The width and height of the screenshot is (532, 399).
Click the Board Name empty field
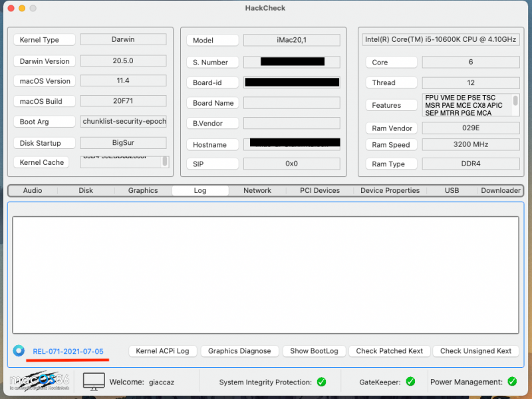point(292,103)
